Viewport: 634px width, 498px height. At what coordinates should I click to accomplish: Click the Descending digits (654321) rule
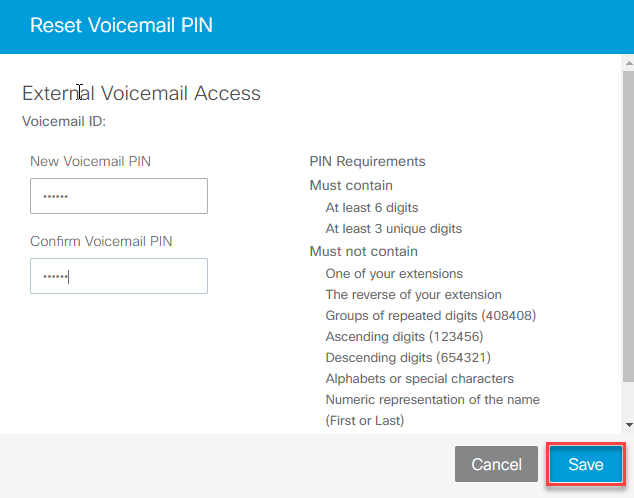tap(408, 357)
